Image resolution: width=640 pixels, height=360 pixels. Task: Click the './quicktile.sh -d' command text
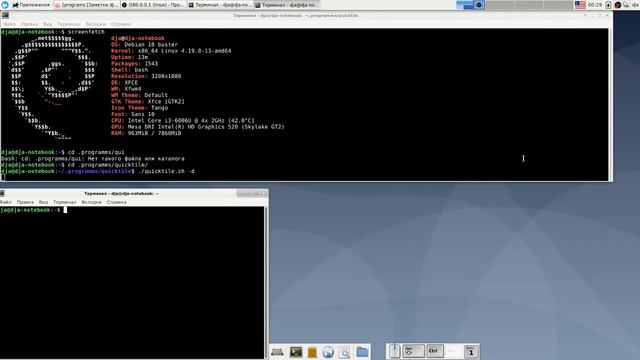167,171
